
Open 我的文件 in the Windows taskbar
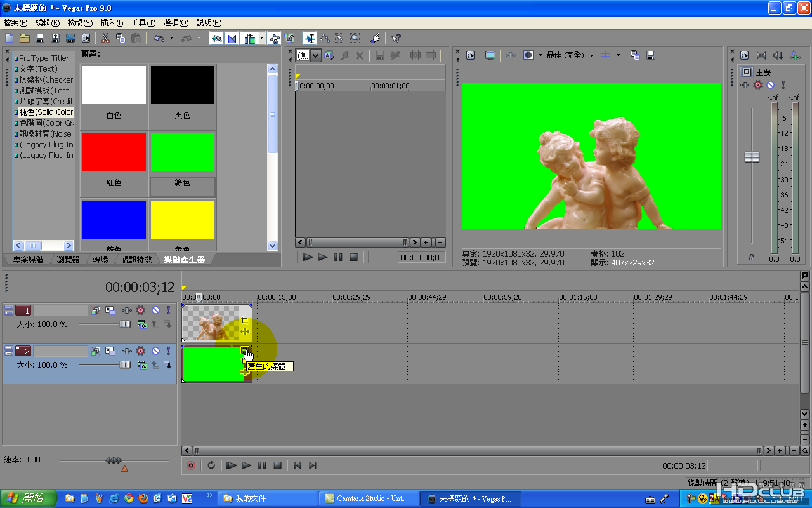point(267,498)
